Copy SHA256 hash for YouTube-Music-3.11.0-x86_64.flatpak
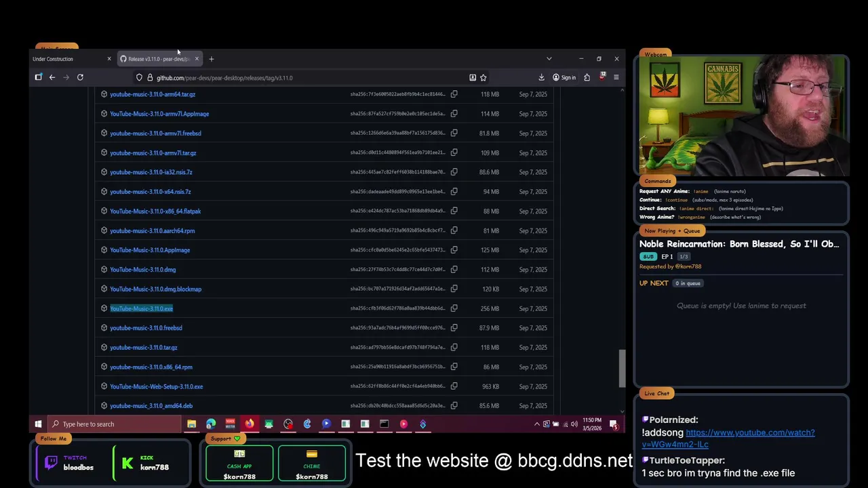 tap(454, 211)
